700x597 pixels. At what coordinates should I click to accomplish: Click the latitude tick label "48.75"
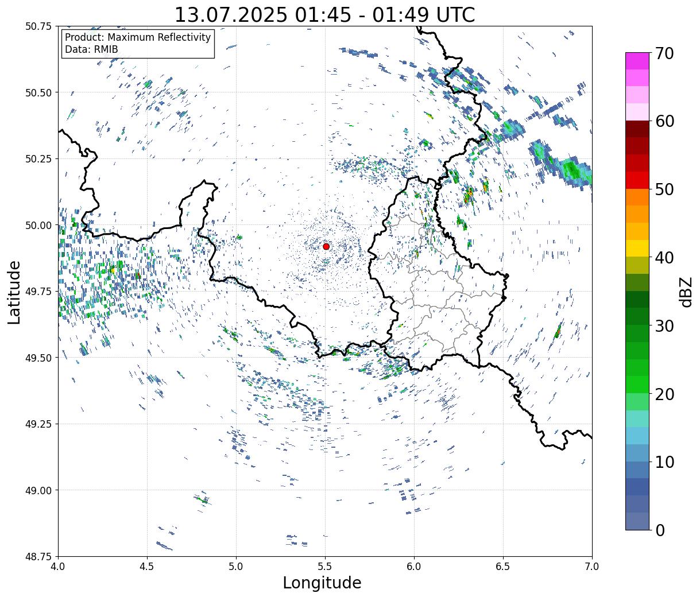(38, 556)
